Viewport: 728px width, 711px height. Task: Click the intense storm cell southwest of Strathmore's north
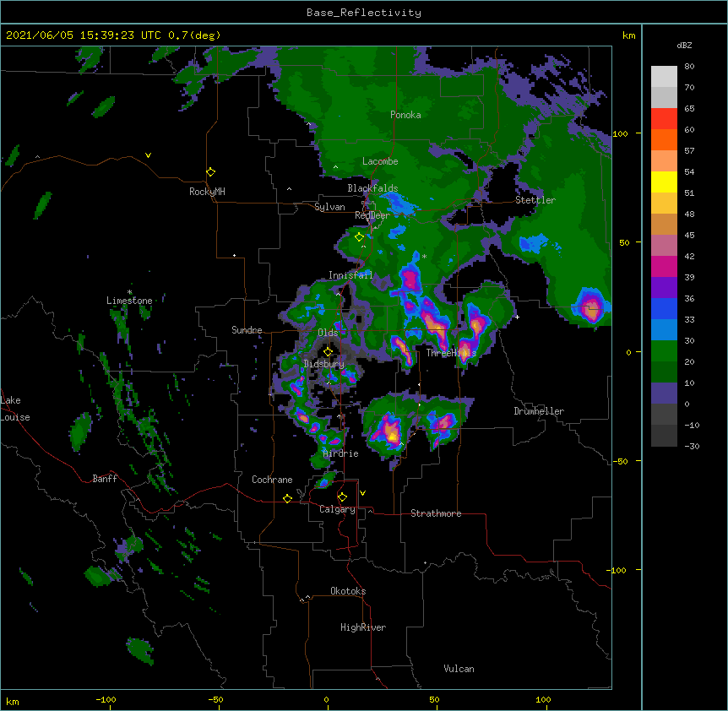click(388, 431)
